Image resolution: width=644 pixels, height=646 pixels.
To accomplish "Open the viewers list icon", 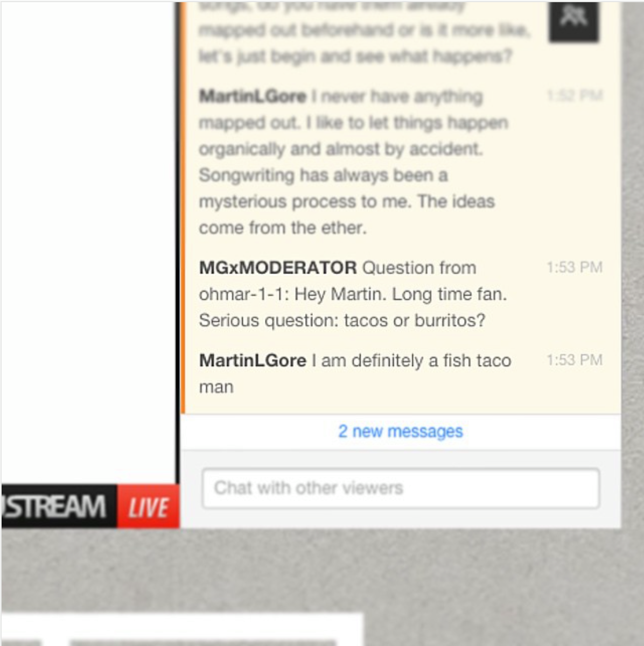I will click(x=573, y=20).
